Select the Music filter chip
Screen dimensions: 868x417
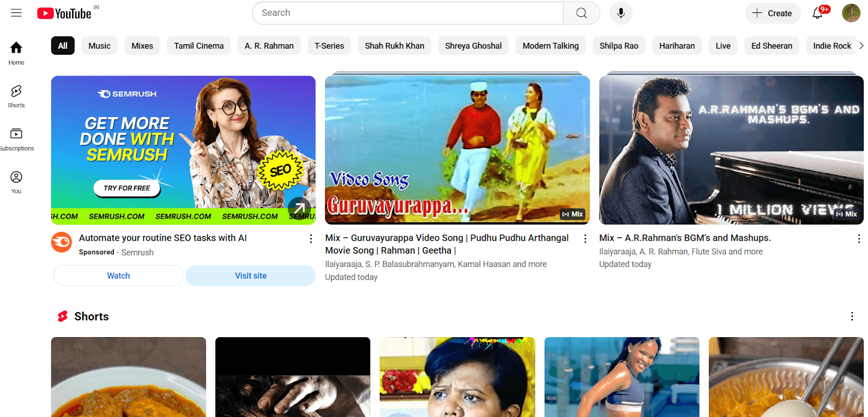[x=99, y=46]
